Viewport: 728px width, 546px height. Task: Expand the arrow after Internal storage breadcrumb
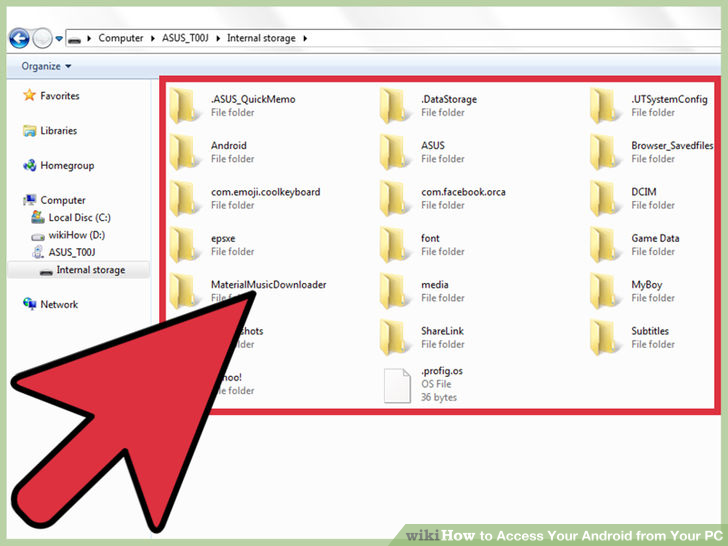pyautogui.click(x=305, y=39)
